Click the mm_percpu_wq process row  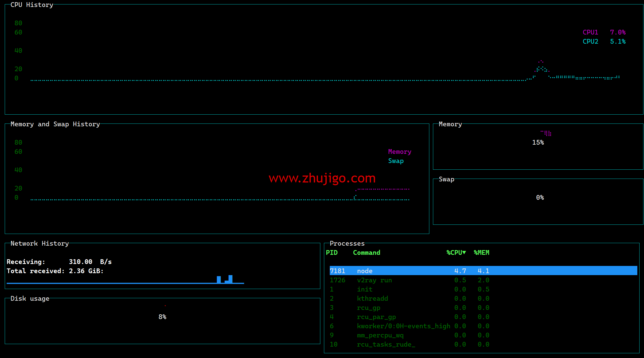click(380, 335)
